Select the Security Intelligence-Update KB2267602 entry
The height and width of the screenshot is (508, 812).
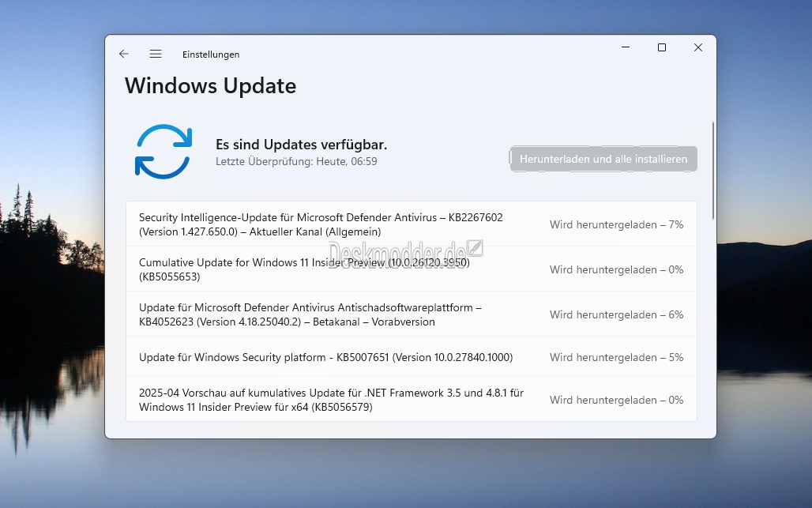(x=412, y=224)
